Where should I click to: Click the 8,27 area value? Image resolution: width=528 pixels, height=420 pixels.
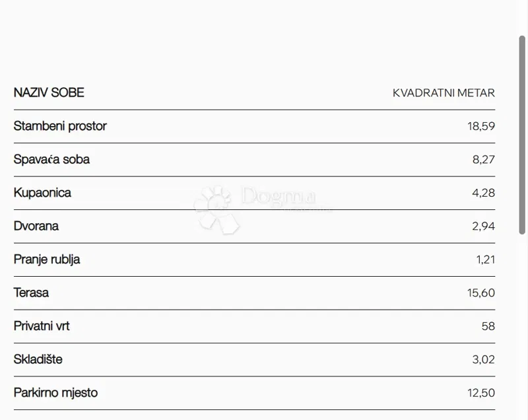[x=484, y=159]
